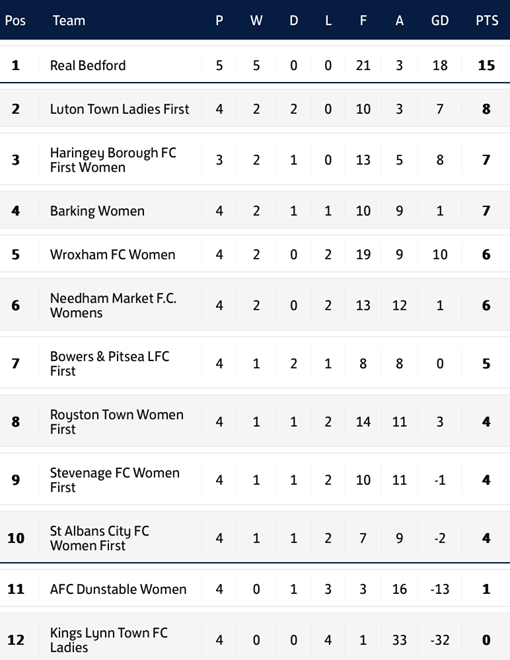Select Bowers & Pitsea LFC First

(x=109, y=363)
